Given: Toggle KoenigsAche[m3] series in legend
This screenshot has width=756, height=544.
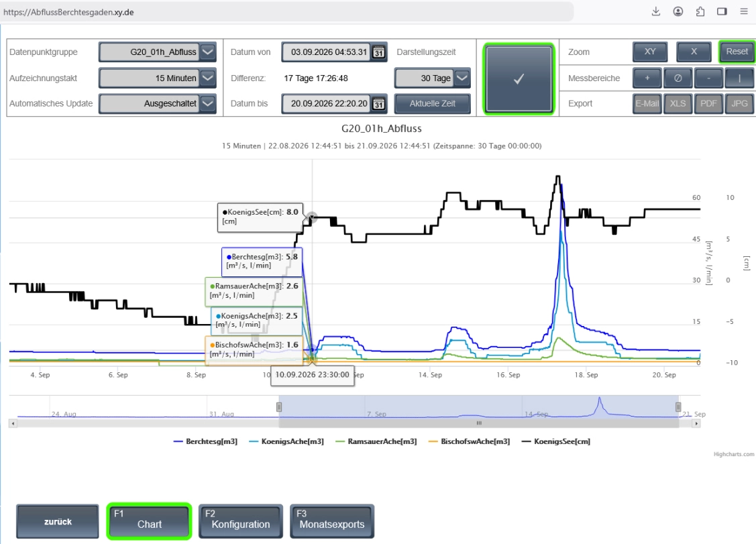Looking at the screenshot, I should tap(286, 441).
